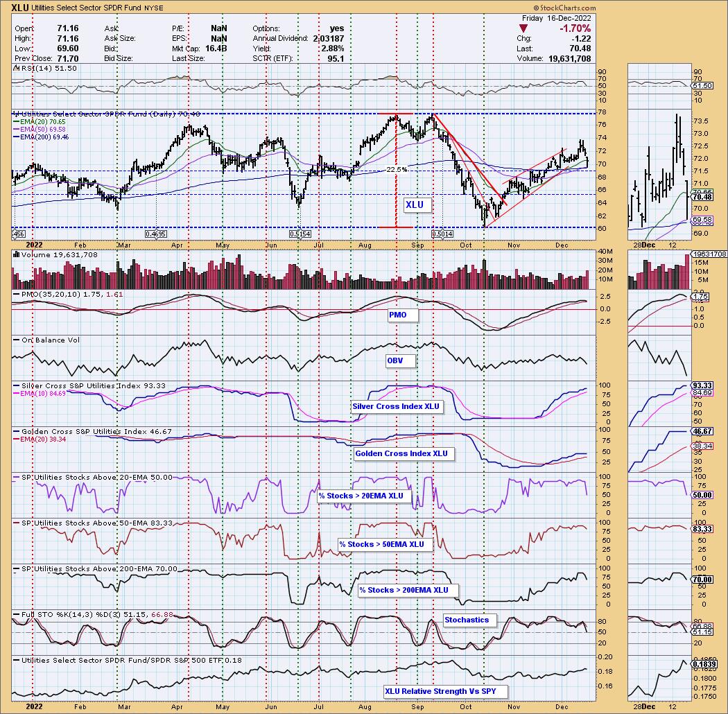Click the date 'Friday 16-Dec-2022'
The height and width of the screenshot is (714, 728).
tap(557, 18)
